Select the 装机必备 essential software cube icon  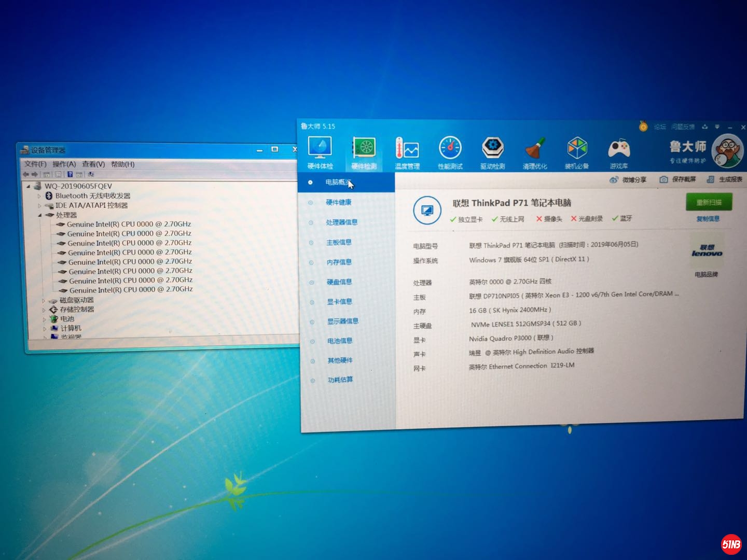click(577, 149)
